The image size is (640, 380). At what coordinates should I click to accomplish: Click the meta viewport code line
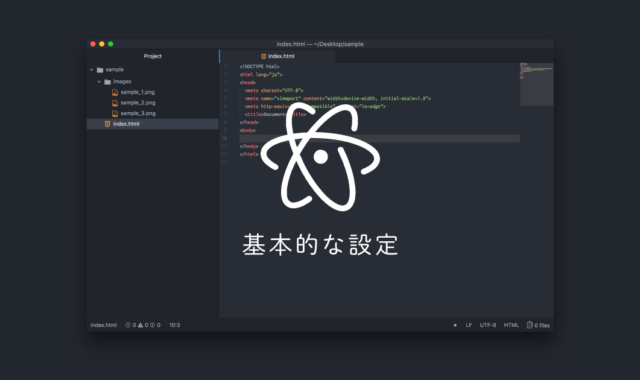pos(338,98)
